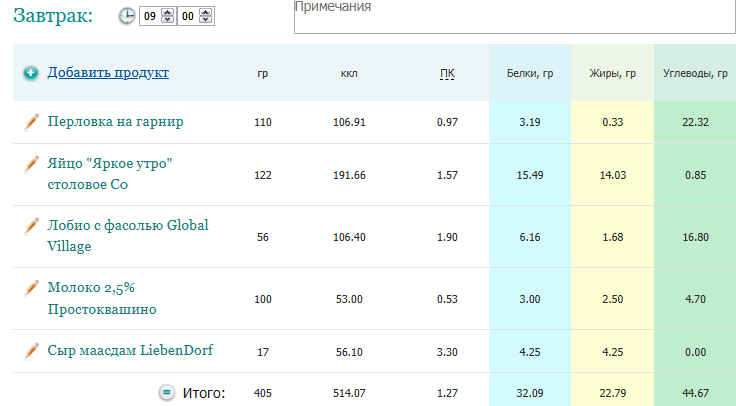Viewport: 736px width, 406px height.
Task: Select total calories 514.07
Action: pyautogui.click(x=349, y=393)
